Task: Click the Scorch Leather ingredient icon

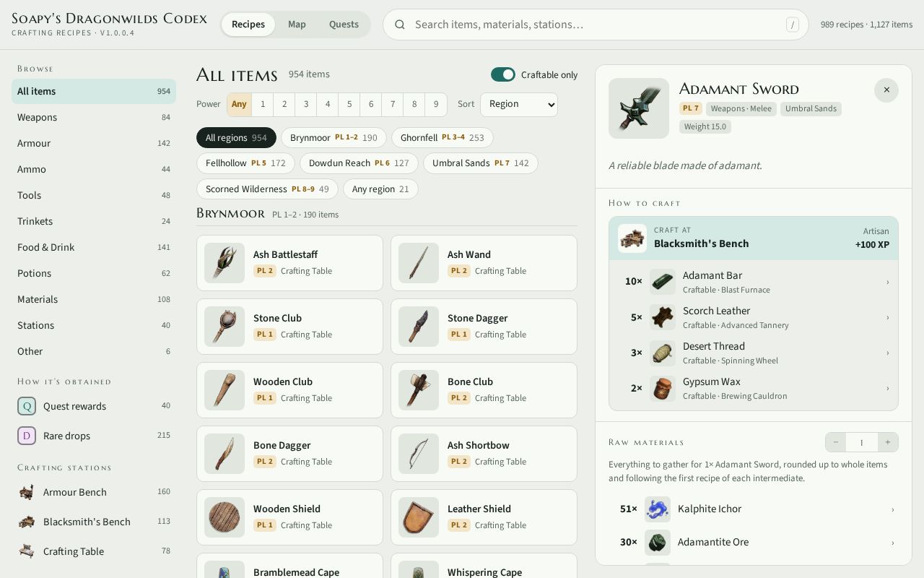Action: pos(663,317)
